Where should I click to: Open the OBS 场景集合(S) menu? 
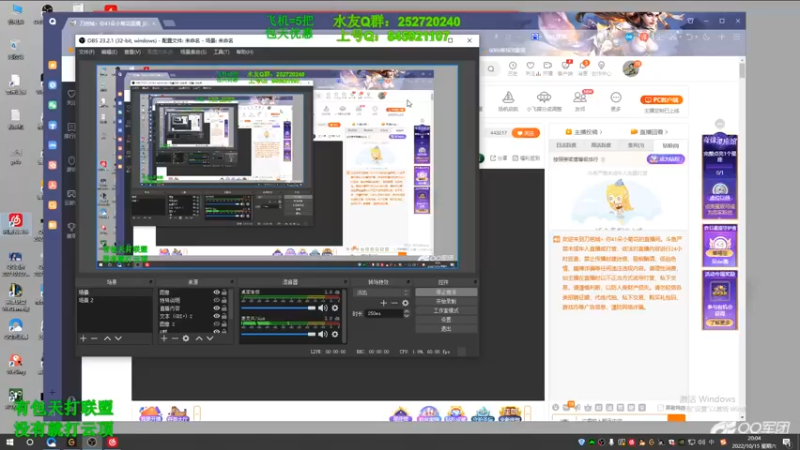pos(193,52)
